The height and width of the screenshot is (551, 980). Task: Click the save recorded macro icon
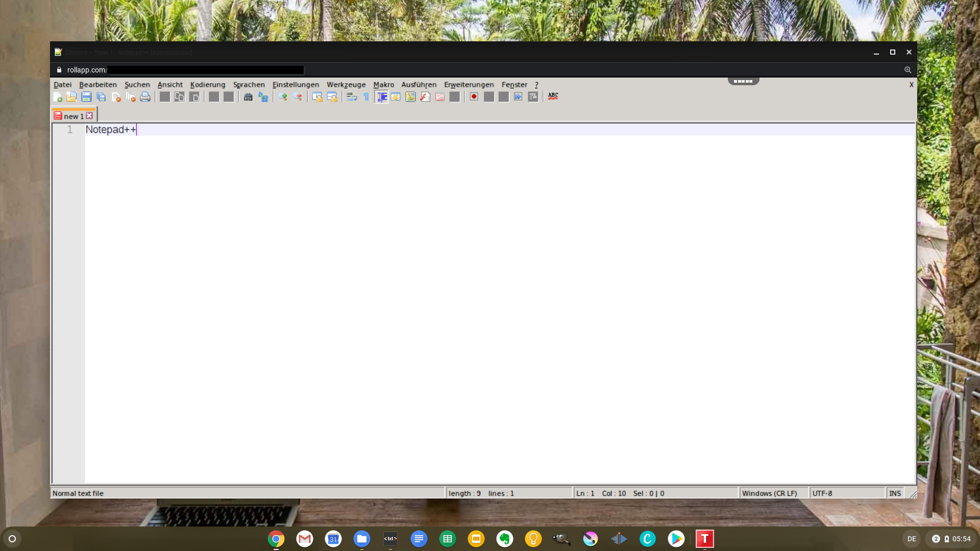tap(533, 97)
